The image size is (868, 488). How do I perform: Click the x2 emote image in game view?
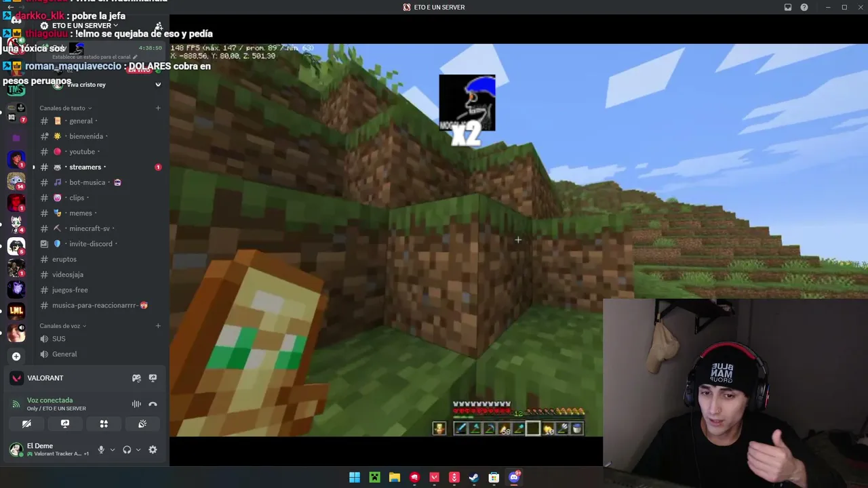pyautogui.click(x=467, y=110)
